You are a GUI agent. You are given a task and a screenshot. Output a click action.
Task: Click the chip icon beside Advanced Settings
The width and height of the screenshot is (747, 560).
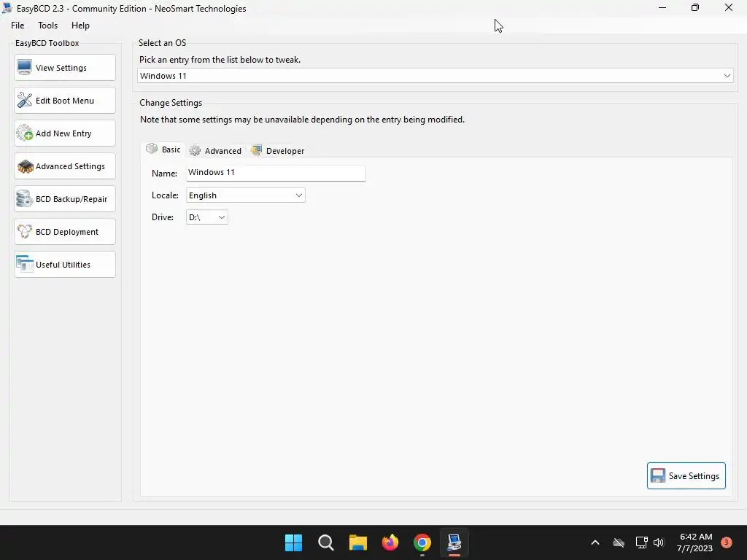(x=25, y=166)
